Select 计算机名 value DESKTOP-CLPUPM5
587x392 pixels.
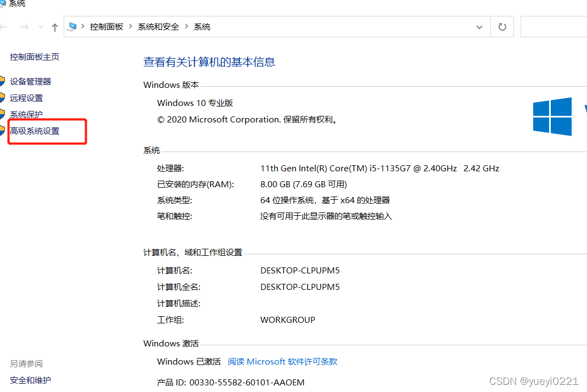[300, 270]
